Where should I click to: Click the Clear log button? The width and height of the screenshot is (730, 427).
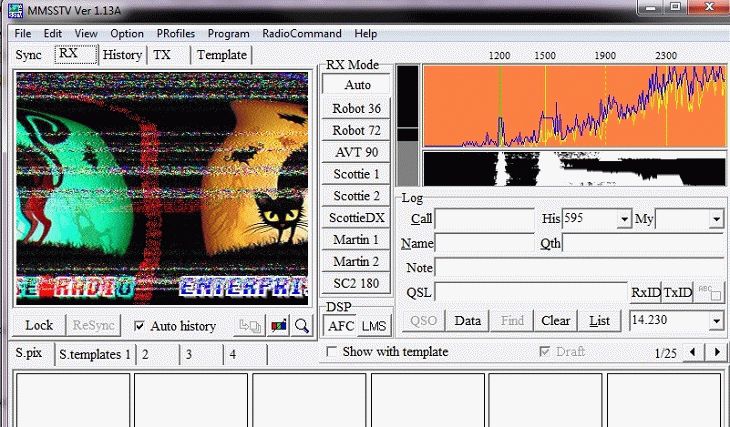coord(555,321)
